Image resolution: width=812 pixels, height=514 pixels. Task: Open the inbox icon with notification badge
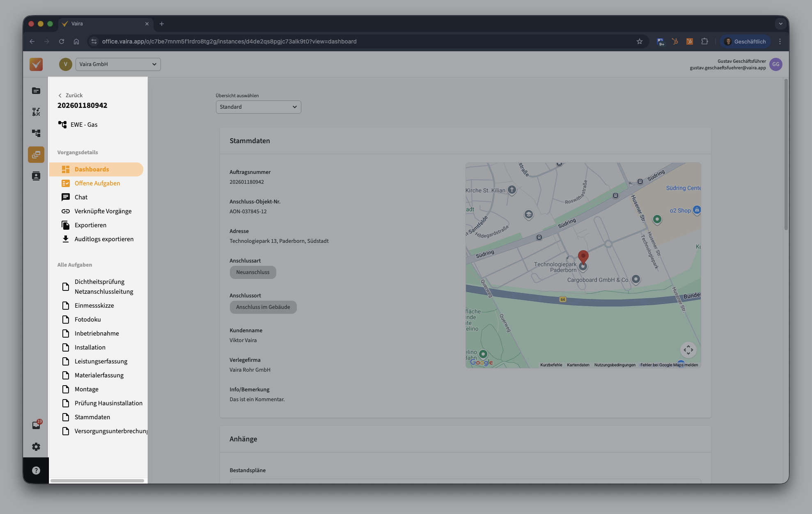point(36,425)
